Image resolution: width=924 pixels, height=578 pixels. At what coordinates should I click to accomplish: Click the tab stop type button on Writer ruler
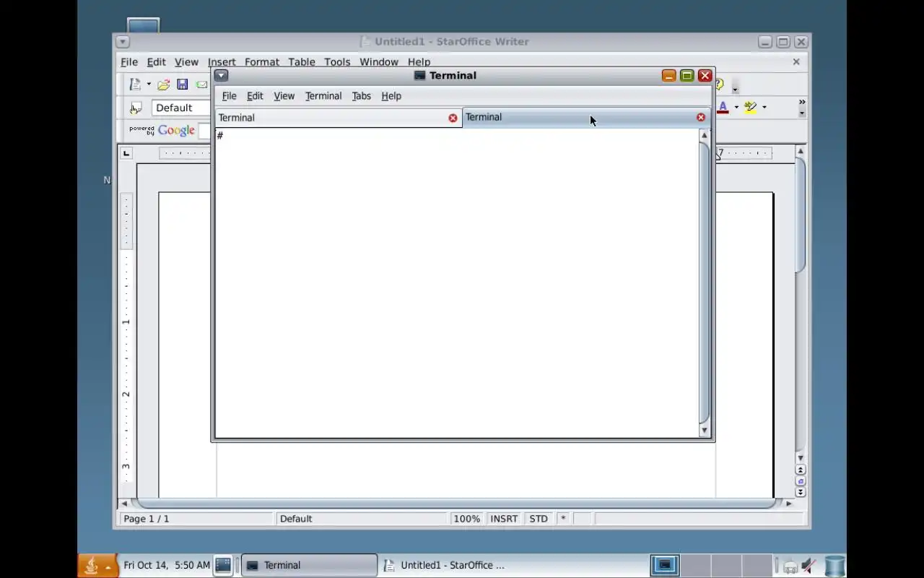click(126, 153)
